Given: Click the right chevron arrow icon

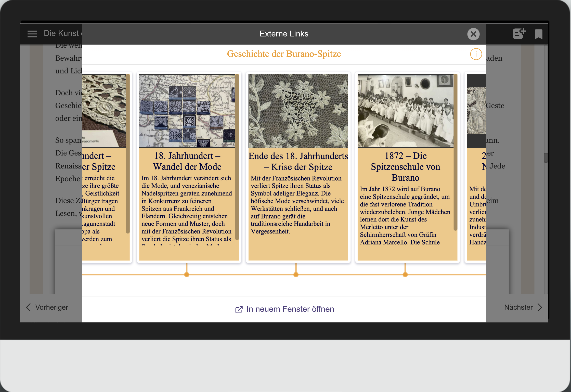Looking at the screenshot, I should (540, 307).
